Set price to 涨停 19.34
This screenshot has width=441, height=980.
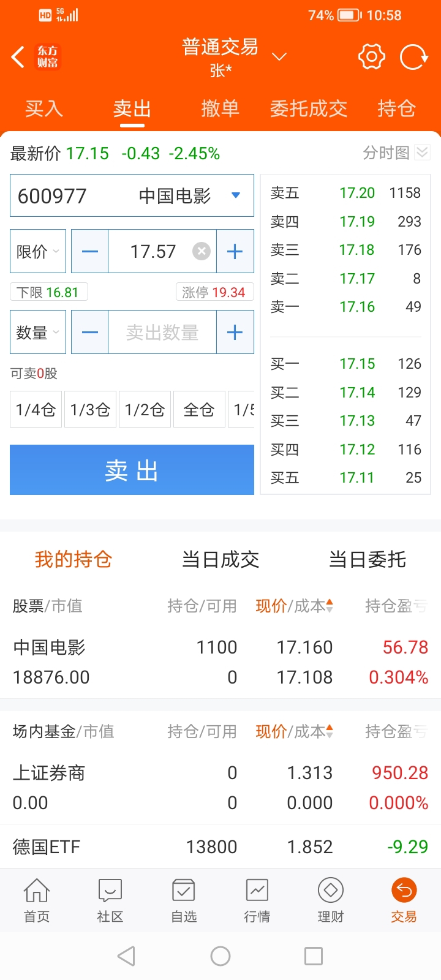214,292
